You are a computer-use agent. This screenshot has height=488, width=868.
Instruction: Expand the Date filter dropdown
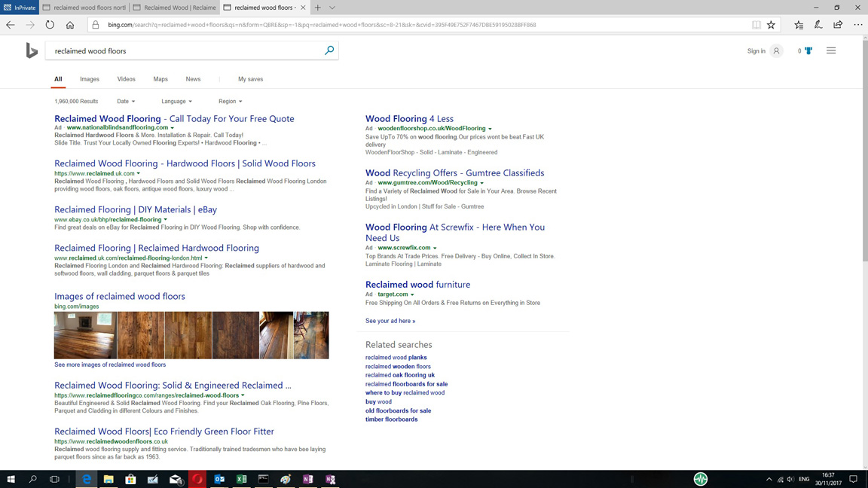click(126, 101)
